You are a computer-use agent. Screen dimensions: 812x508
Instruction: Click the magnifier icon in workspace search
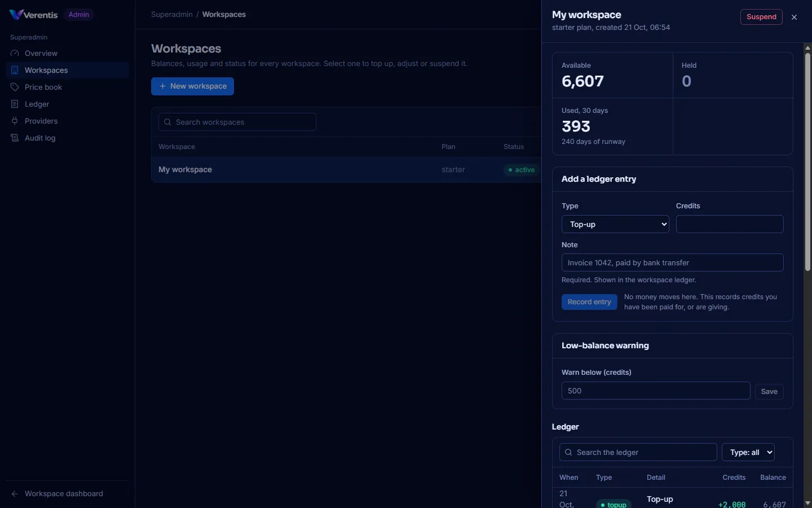[x=167, y=122]
